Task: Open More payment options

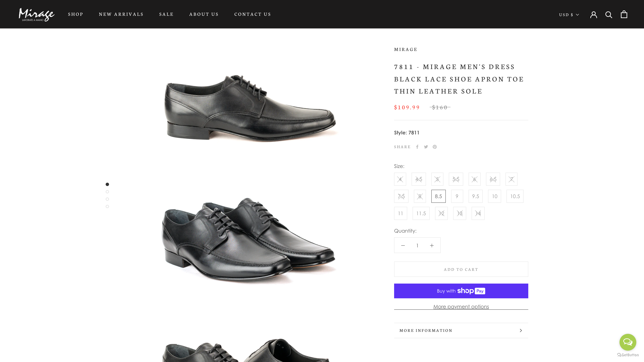Action: (461, 307)
